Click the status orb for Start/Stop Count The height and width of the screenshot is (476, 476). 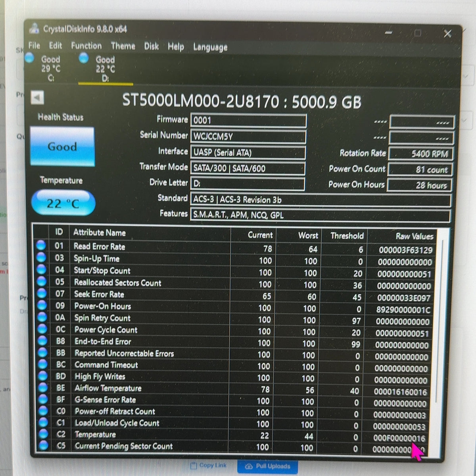[41, 269]
